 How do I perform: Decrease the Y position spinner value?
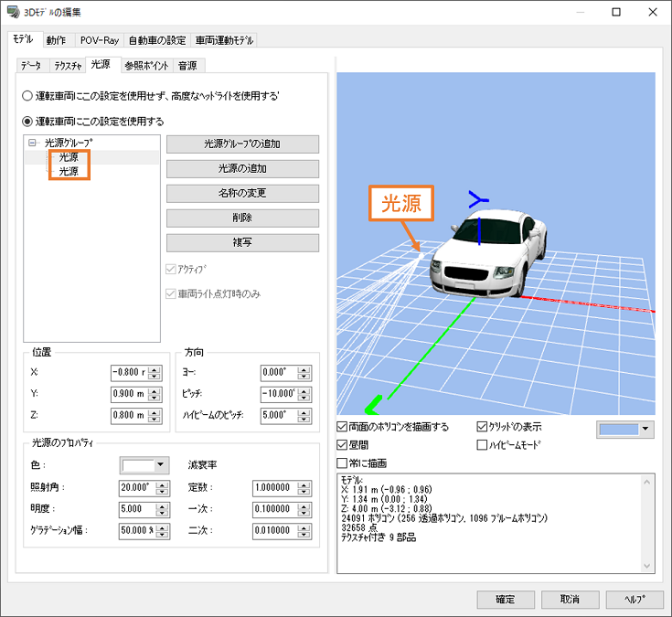coord(154,398)
